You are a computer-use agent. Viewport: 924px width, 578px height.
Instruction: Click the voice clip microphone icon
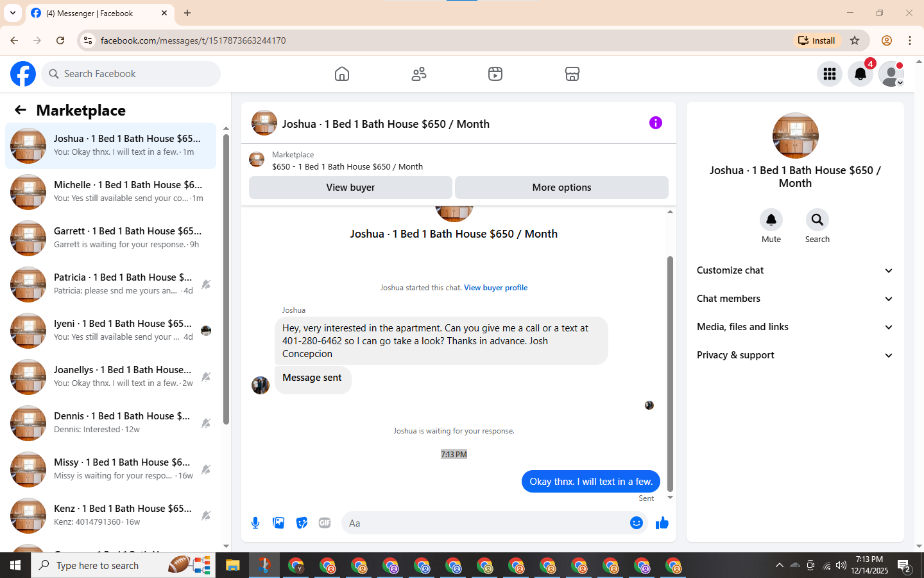pos(255,523)
